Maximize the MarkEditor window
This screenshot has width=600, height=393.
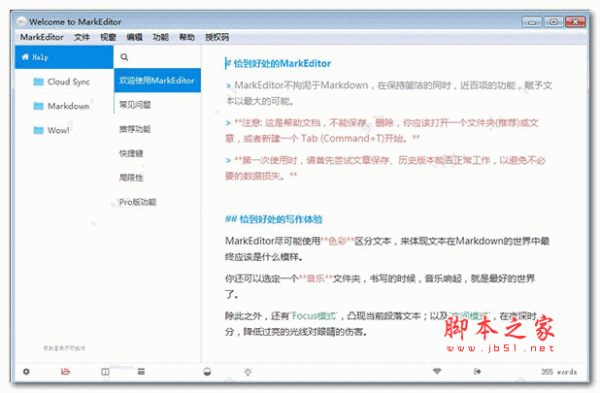click(x=553, y=22)
